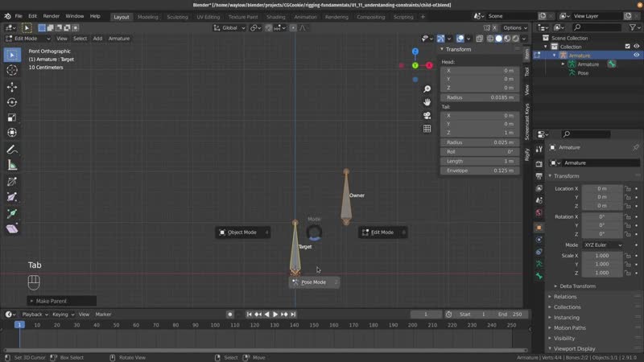Open rotation Mode XYZ Euler dropdown
Image resolution: width=644 pixels, height=362 pixels.
pos(602,245)
